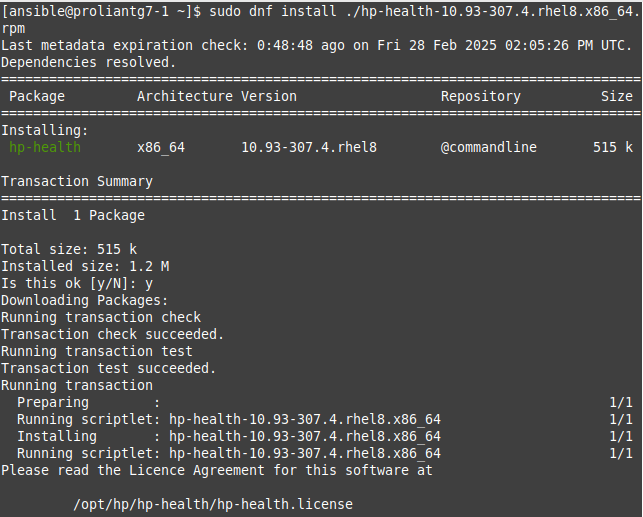Click the 'Installed size: 1.2 M' line
This screenshot has width=643, height=517.
click(85, 266)
